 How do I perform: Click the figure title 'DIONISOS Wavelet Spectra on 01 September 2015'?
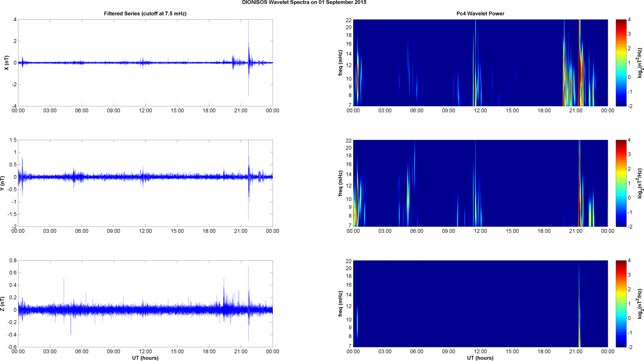pyautogui.click(x=304, y=3)
